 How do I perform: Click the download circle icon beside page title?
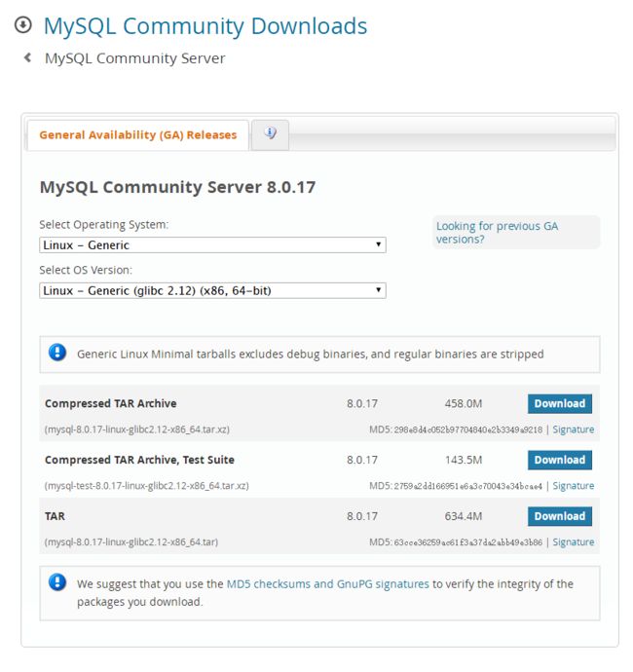[23, 24]
